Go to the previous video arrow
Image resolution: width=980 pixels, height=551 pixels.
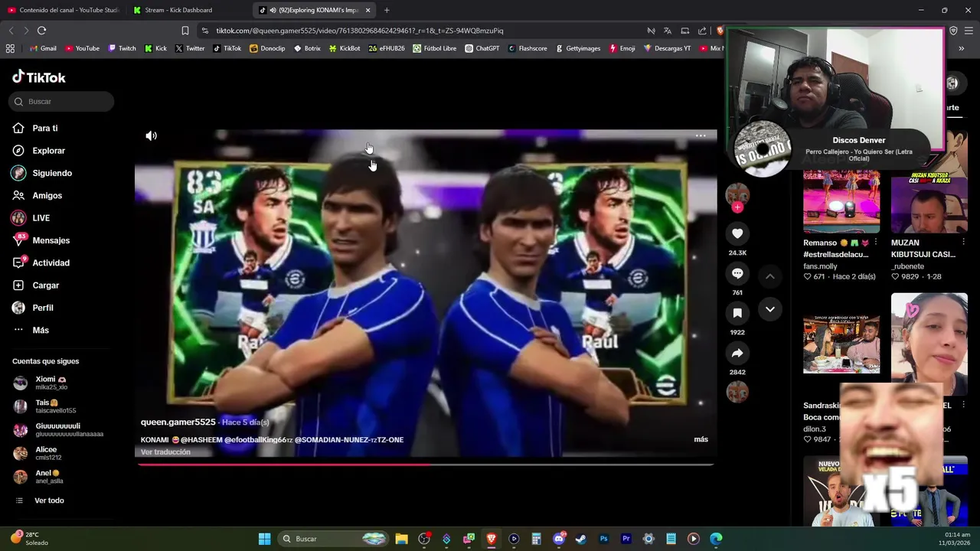point(770,275)
